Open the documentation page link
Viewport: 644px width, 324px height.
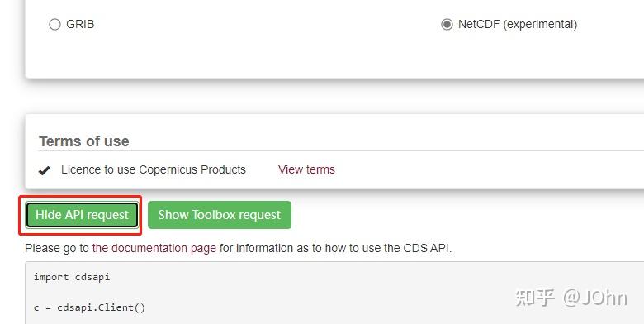coord(154,248)
